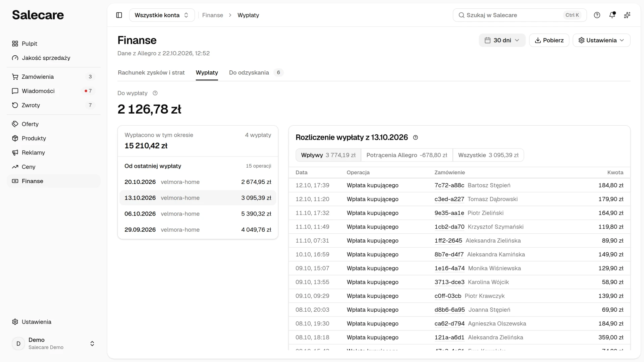The width and height of the screenshot is (644, 362).
Task: Switch to Rachunek zysków i strat tab
Action: coord(151,73)
